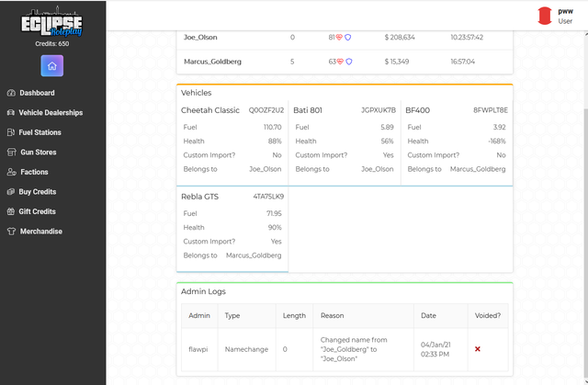Select the Cheetah Classic vehicle card title

[210, 110]
